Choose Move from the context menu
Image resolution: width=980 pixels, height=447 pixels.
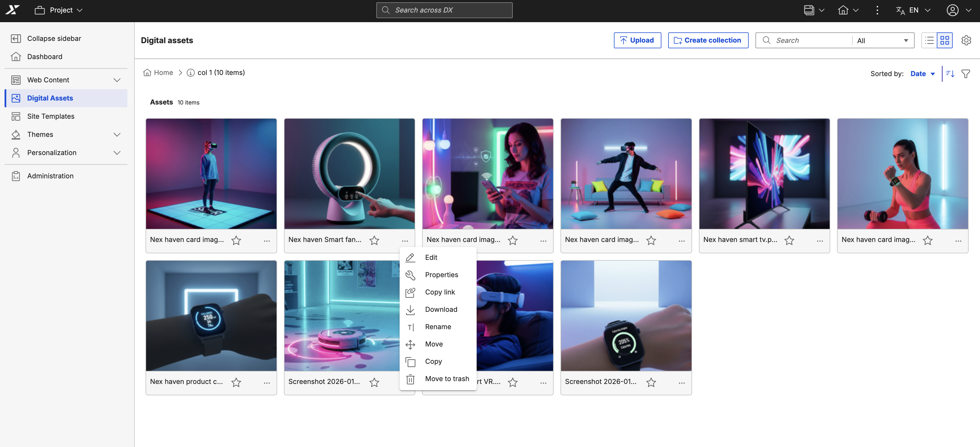click(438, 344)
